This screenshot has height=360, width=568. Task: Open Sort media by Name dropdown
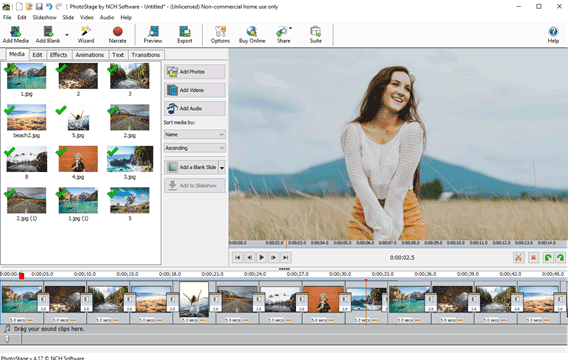pyautogui.click(x=195, y=134)
